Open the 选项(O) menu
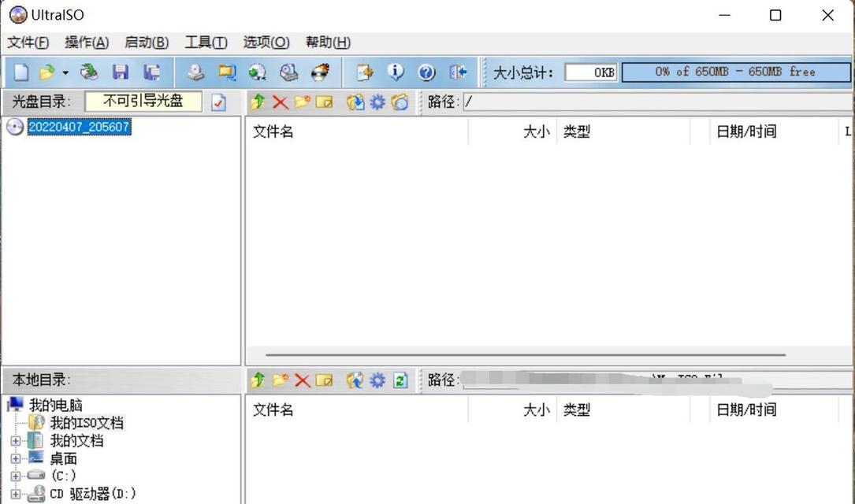855x504 pixels. (266, 43)
